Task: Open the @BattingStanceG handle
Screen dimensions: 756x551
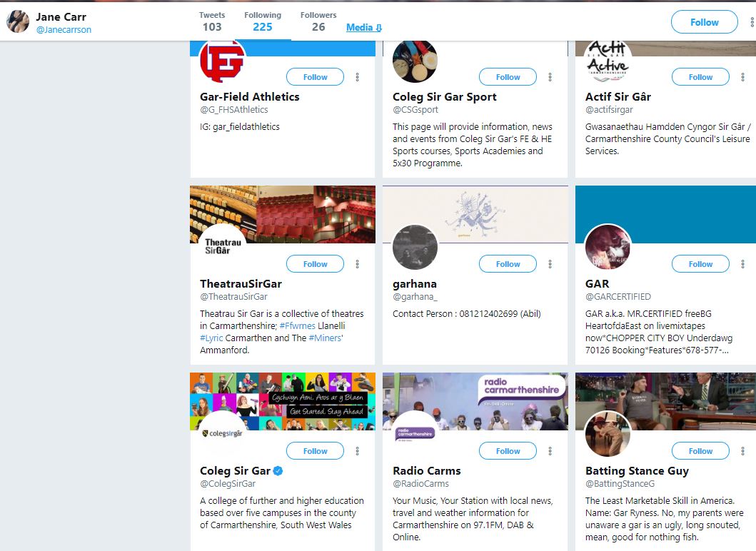Action: coord(620,484)
